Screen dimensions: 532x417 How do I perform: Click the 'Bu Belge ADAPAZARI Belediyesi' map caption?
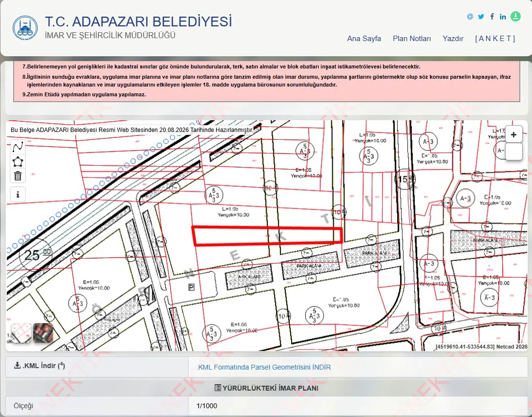(132, 130)
